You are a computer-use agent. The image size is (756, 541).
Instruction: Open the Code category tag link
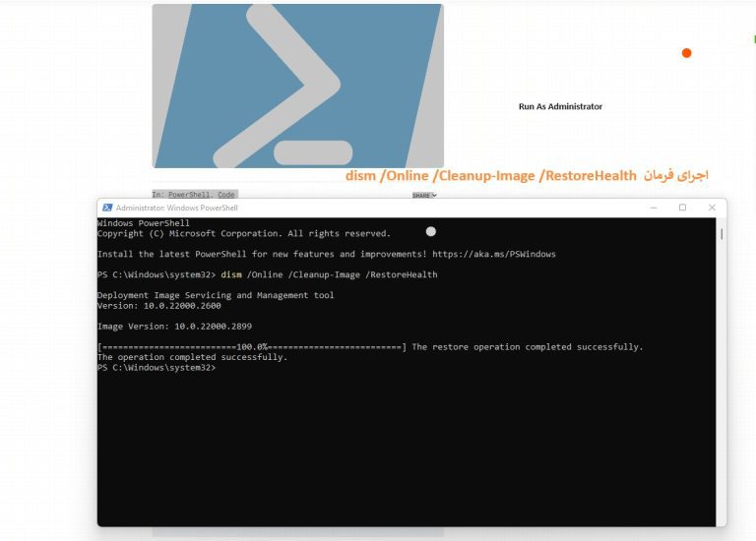pos(226,195)
